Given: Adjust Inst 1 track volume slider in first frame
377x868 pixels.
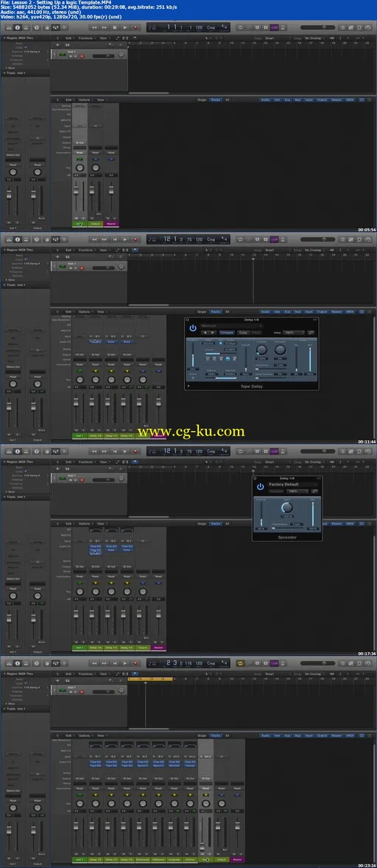Looking at the screenshot, I should [104, 56].
